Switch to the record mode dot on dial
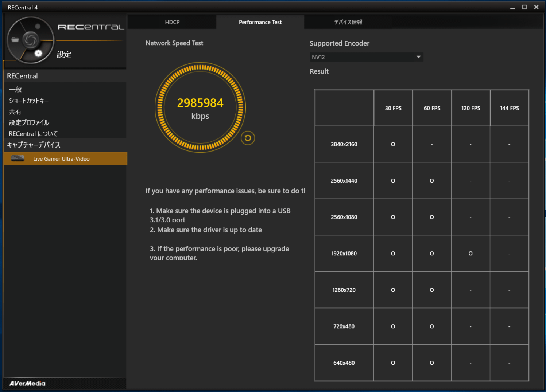Image resolution: width=546 pixels, height=392 pixels. (x=38, y=26)
